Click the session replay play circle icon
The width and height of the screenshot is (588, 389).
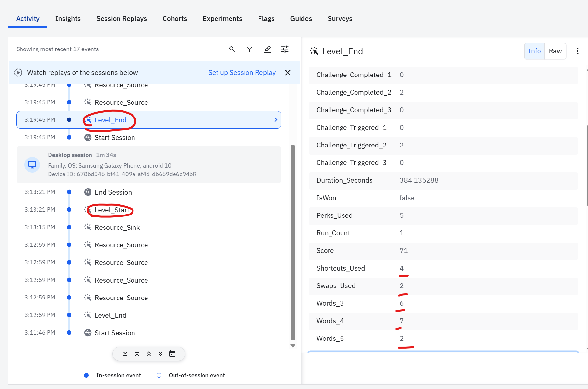click(19, 73)
